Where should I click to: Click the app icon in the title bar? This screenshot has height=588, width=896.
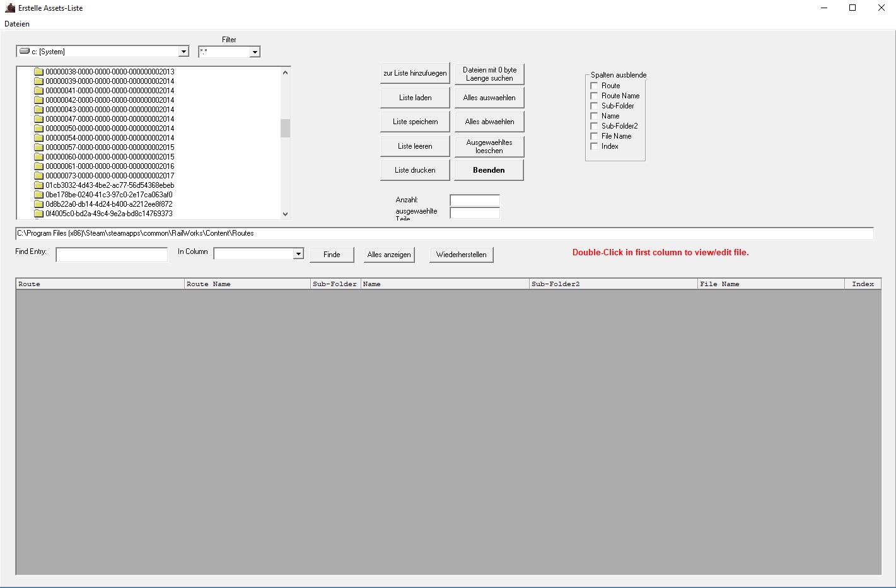tap(10, 8)
